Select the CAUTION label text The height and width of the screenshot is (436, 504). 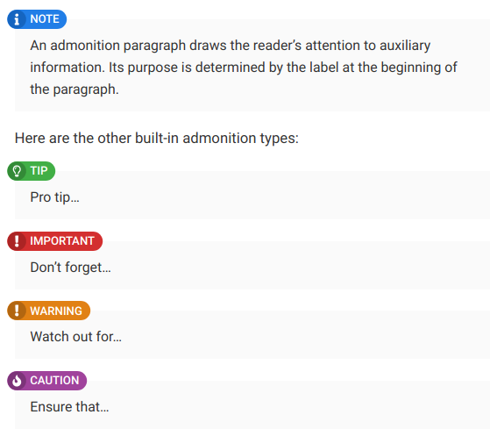click(x=54, y=381)
